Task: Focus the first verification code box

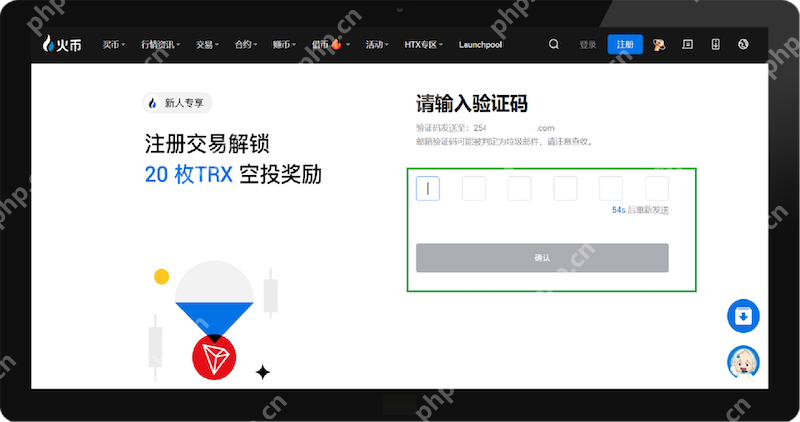Action: click(x=428, y=188)
